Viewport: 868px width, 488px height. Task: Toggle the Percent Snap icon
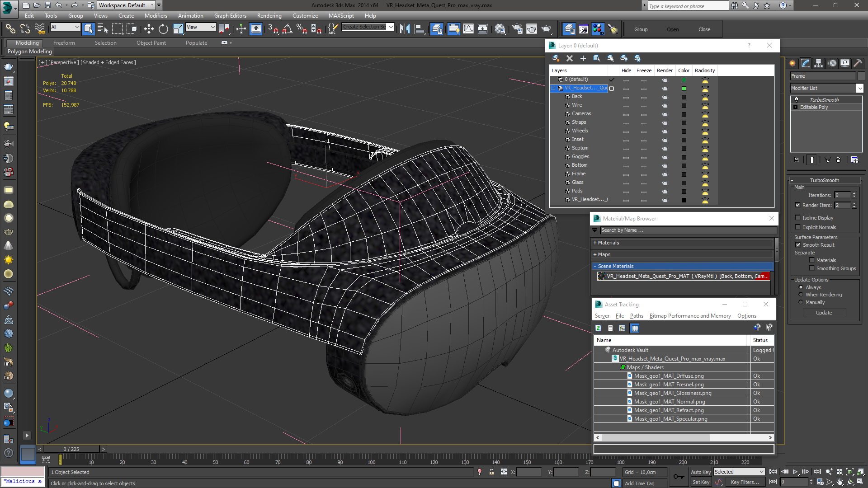[302, 29]
